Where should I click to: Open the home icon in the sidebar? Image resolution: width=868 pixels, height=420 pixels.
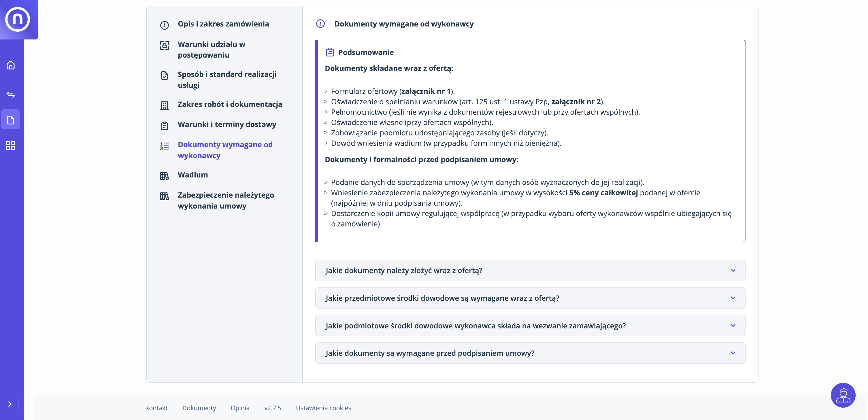tap(11, 65)
